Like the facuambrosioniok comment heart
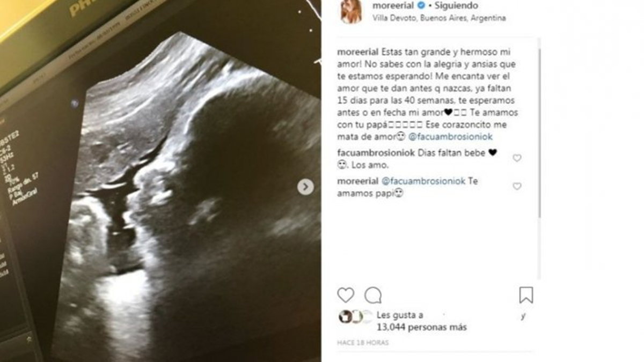The height and width of the screenshot is (362, 644). [x=517, y=158]
